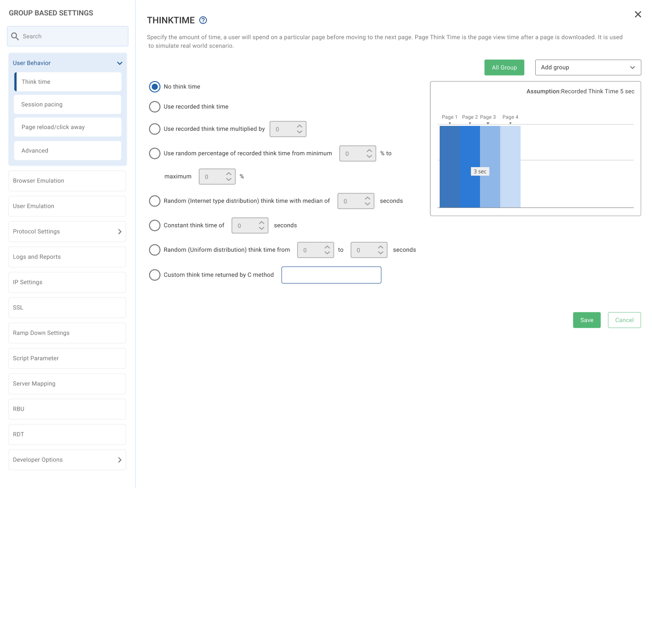
Task: Open Page reload/click away item
Action: (67, 127)
